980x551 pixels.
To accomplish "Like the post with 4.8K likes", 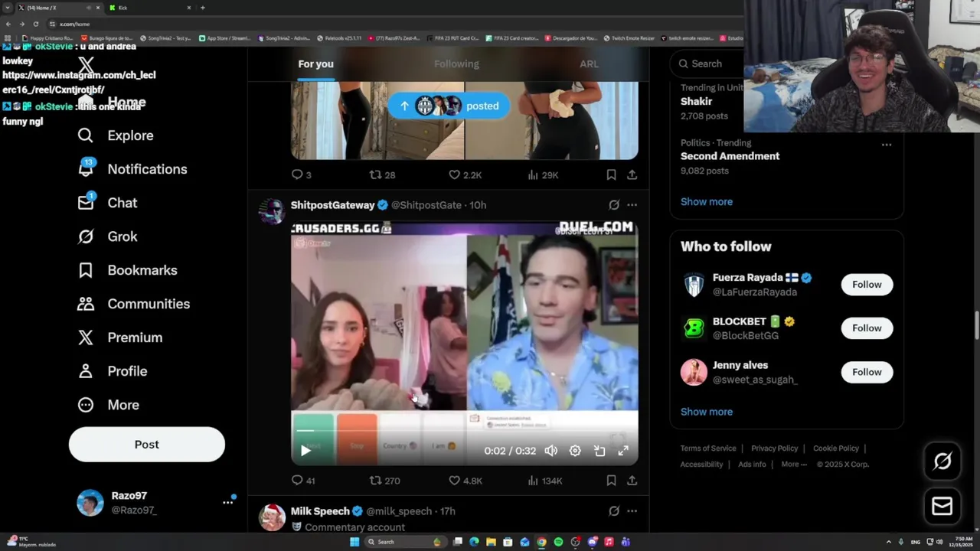I will (465, 481).
